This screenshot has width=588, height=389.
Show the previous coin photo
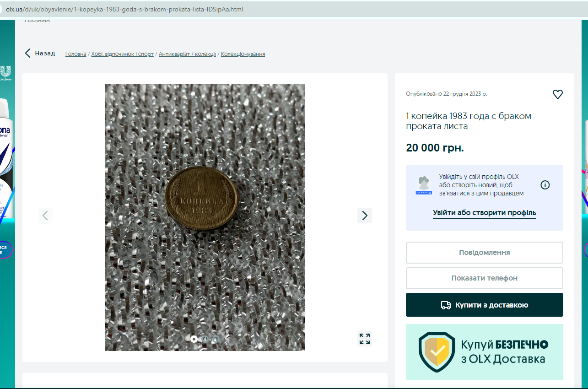pyautogui.click(x=45, y=215)
